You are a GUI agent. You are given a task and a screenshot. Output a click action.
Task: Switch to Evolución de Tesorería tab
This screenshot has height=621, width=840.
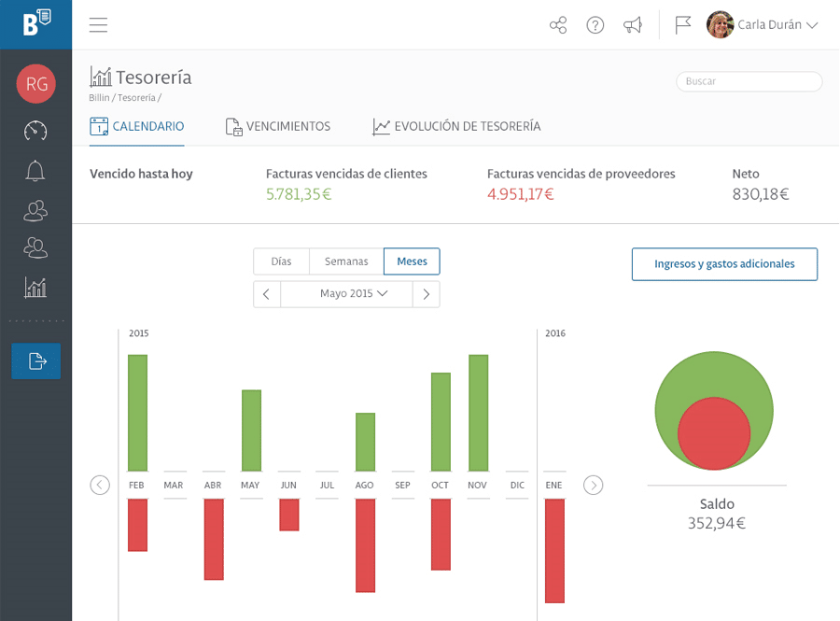coord(456,126)
